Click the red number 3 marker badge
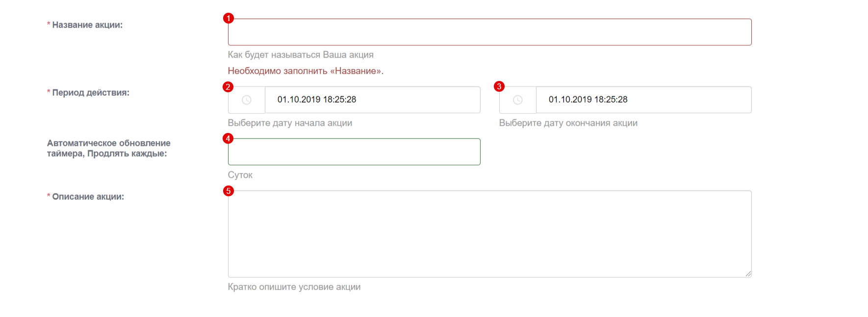This screenshot has width=868, height=317. pyautogui.click(x=499, y=86)
